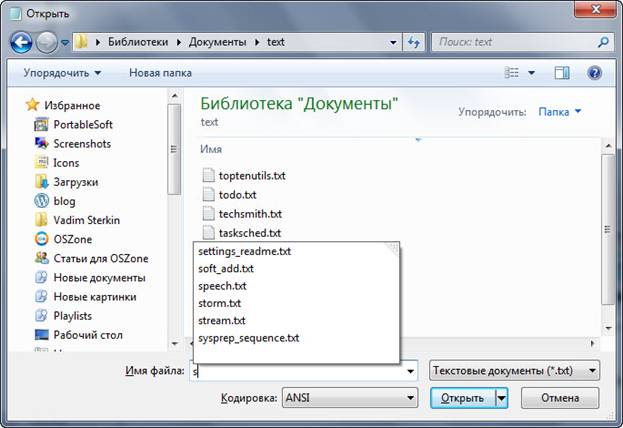Choose storm.txt from autocomplete list
This screenshot has height=428, width=623.
pos(296,303)
